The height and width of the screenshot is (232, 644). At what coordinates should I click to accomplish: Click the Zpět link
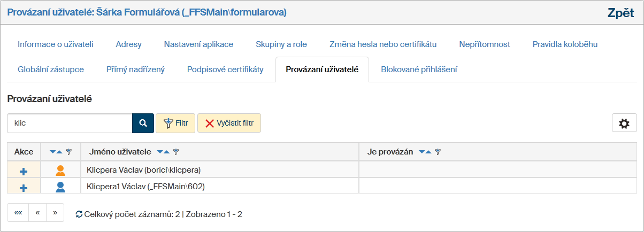[x=620, y=13]
